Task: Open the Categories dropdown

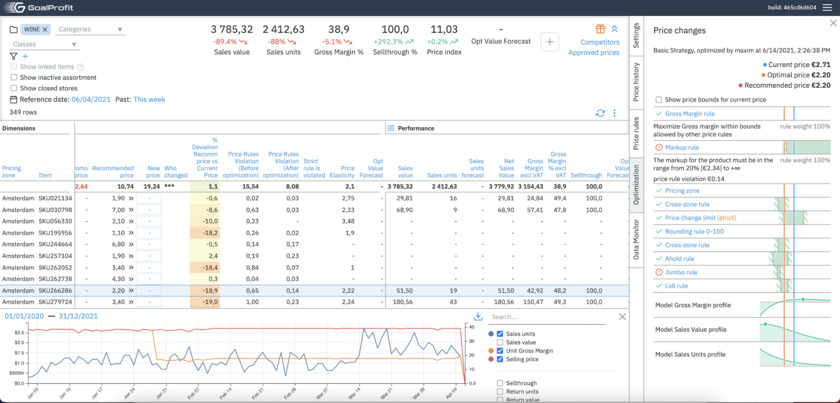Action: click(x=90, y=30)
